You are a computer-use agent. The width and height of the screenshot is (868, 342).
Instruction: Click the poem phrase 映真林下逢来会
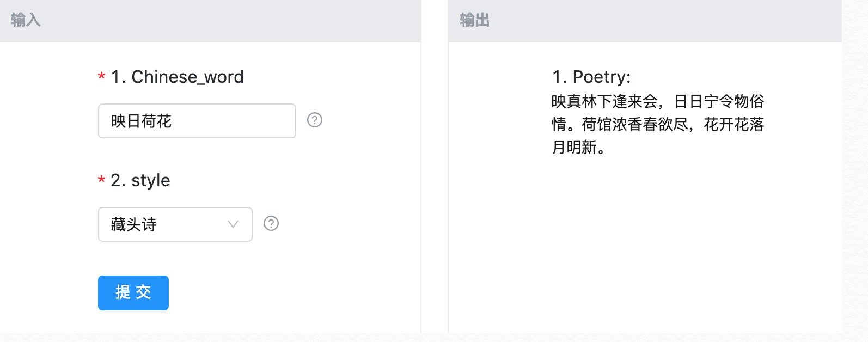(x=604, y=102)
